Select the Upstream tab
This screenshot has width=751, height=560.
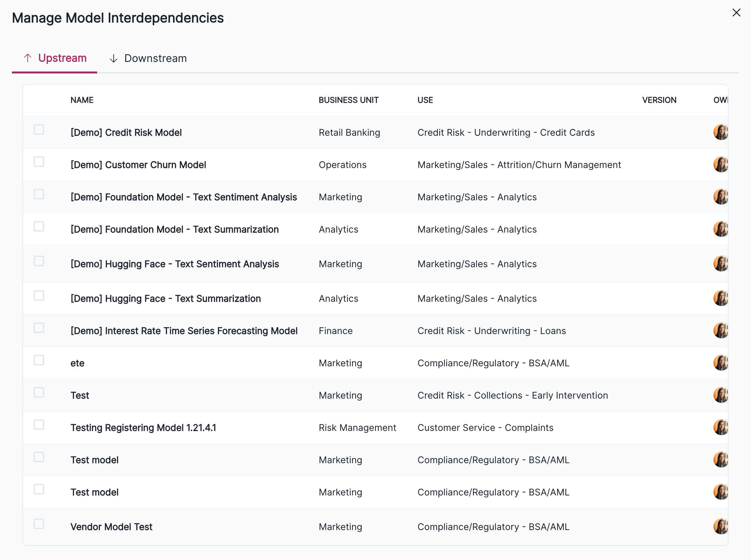[62, 58]
